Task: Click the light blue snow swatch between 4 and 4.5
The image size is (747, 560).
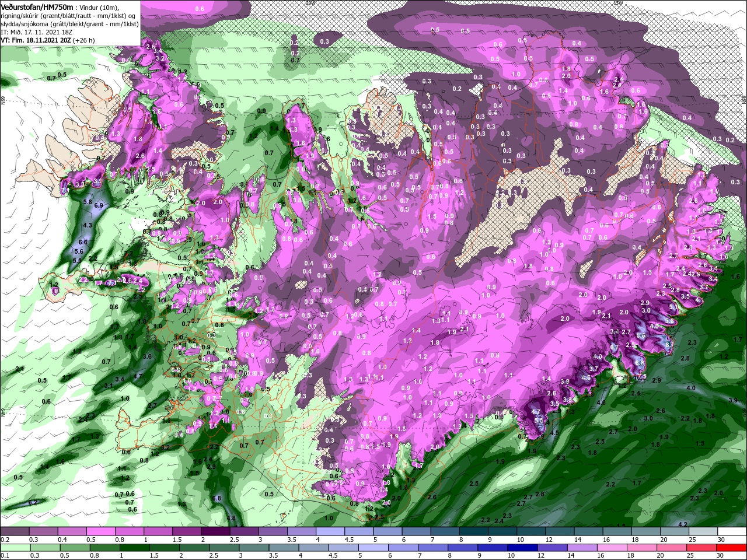Action: pos(330,531)
